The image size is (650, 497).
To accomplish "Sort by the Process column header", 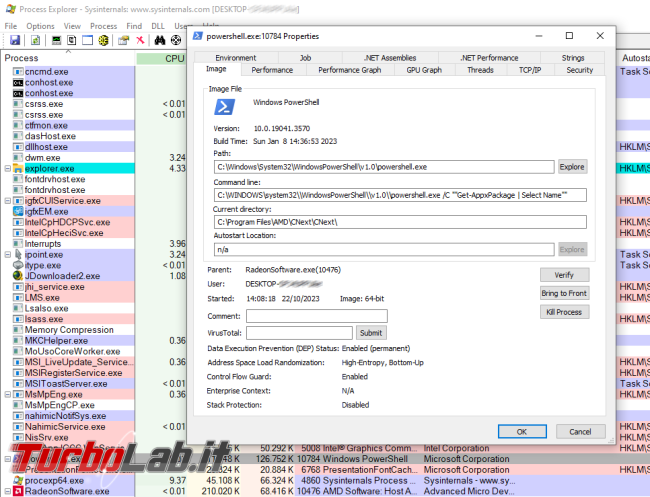I will 68,58.
